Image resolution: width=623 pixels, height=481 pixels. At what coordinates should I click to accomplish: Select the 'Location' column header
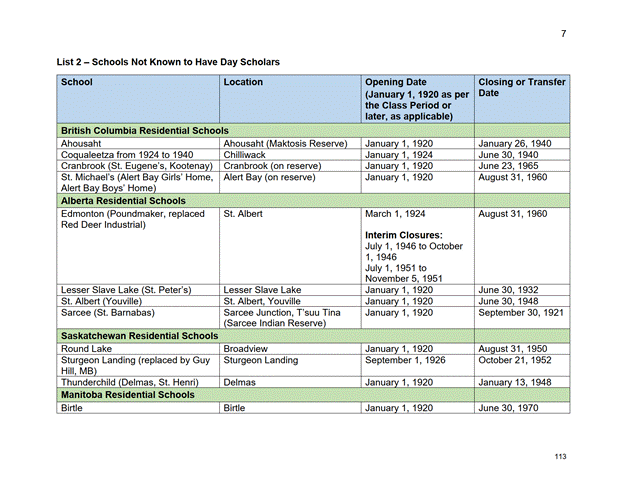[x=244, y=82]
